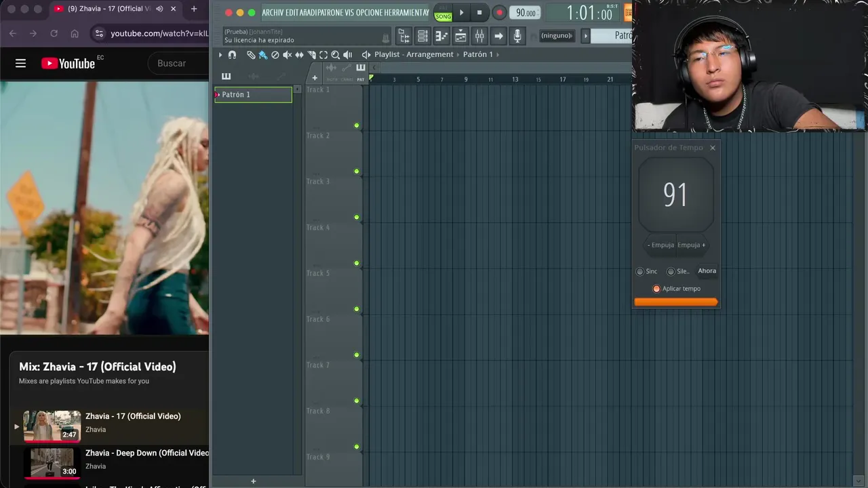Screen dimensions: 868x488
Task: Collapse the track header with the left chevron
Action: click(374, 68)
